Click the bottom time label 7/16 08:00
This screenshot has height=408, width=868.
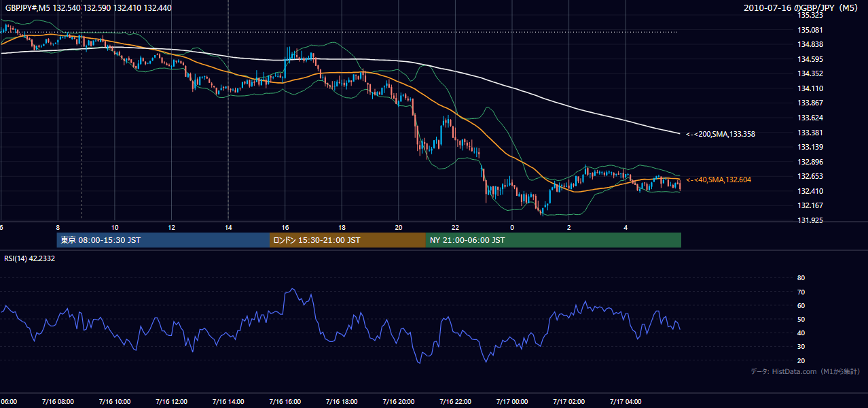[58, 401]
